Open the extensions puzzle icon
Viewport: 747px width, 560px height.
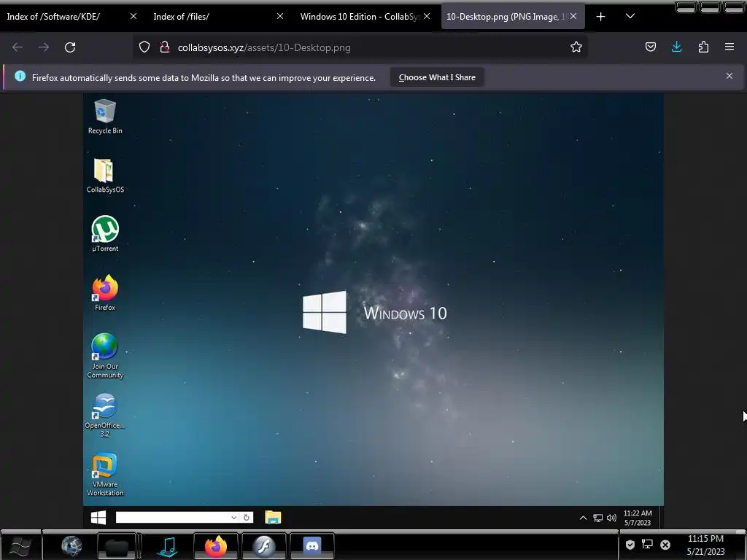coord(703,47)
